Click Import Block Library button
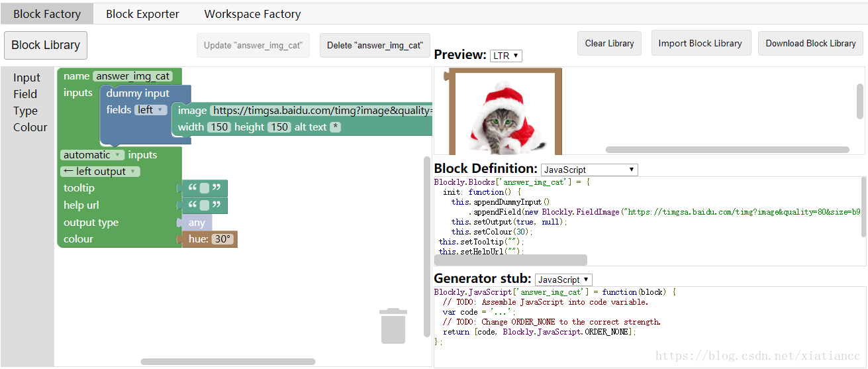This screenshot has width=868, height=369. coord(700,43)
